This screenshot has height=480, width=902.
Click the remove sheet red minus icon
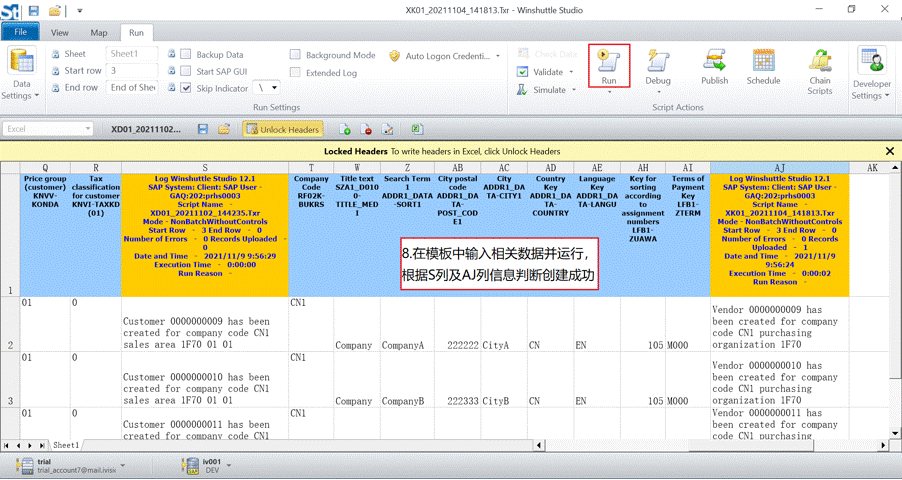click(x=366, y=129)
